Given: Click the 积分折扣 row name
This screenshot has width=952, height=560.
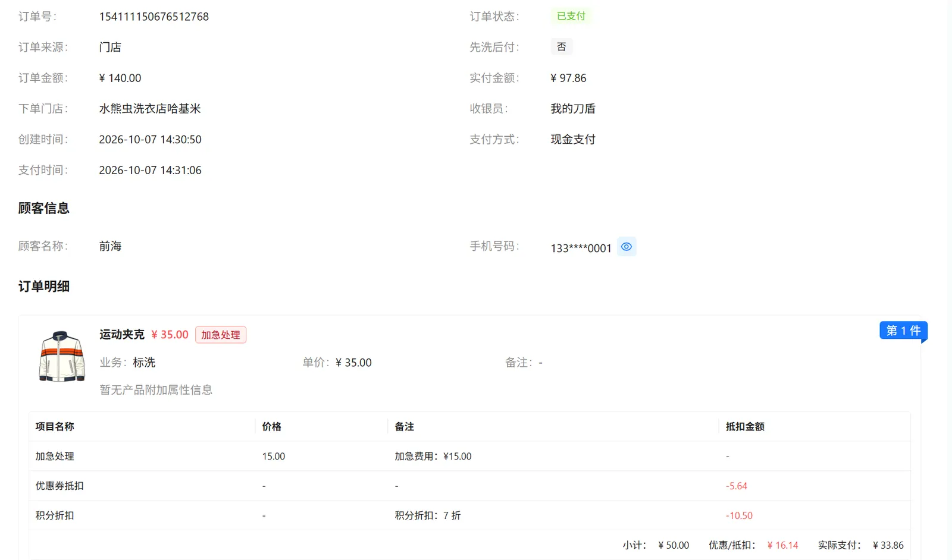Looking at the screenshot, I should pos(55,516).
